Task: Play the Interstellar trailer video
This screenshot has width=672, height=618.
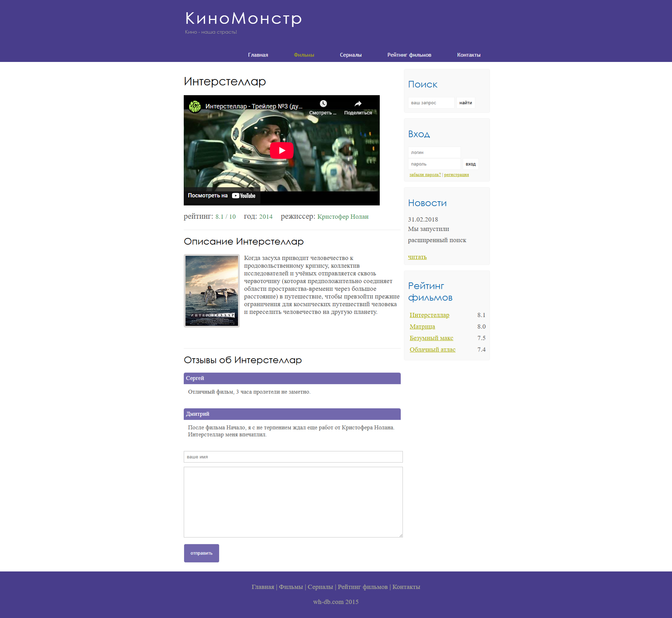Action: pyautogui.click(x=281, y=150)
